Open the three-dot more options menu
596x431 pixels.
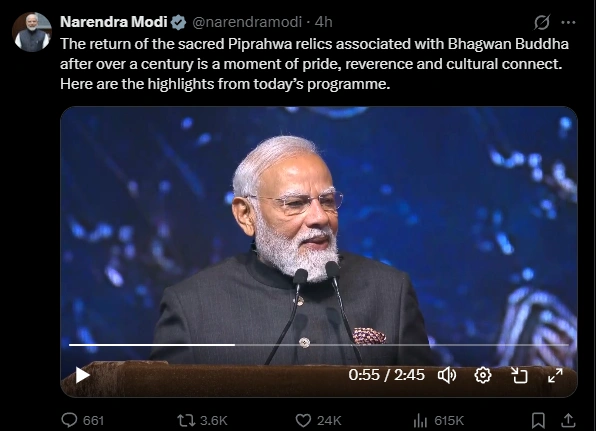(x=568, y=22)
